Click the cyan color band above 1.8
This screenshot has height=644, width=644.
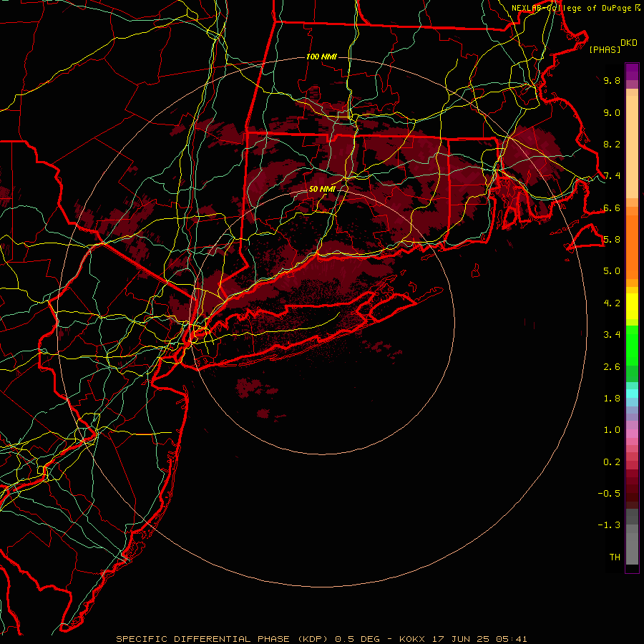click(632, 393)
